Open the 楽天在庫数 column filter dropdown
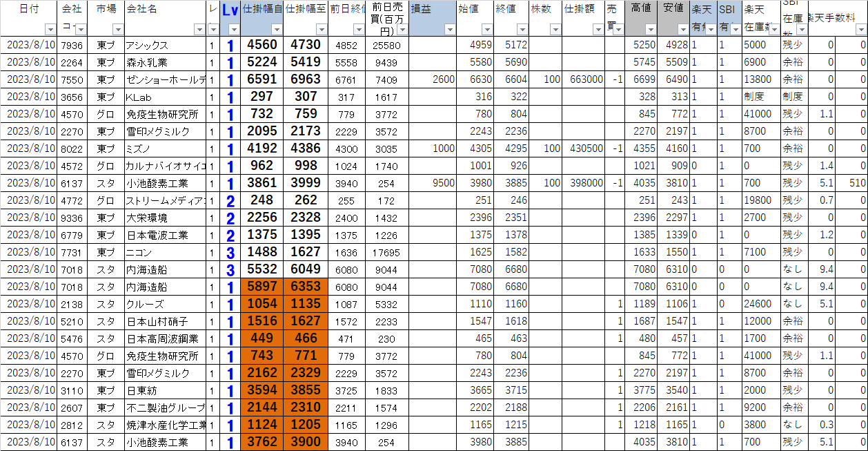The width and height of the screenshot is (868, 451). click(774, 30)
